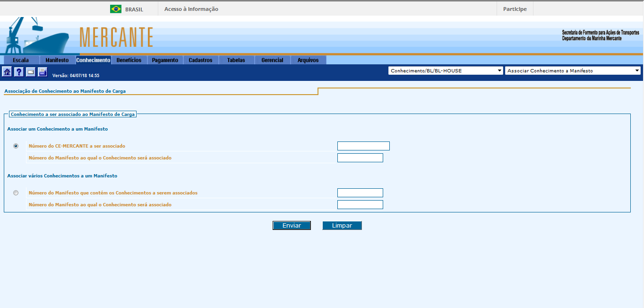Click 'Associação de Conhecimento ao Manifesto de Carga' heading
The height and width of the screenshot is (308, 644).
(65, 91)
